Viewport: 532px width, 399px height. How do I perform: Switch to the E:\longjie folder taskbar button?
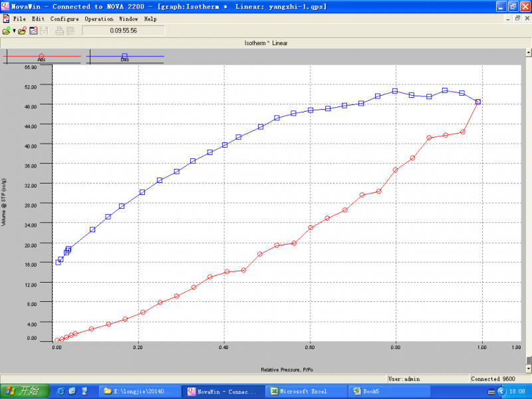pyautogui.click(x=140, y=392)
